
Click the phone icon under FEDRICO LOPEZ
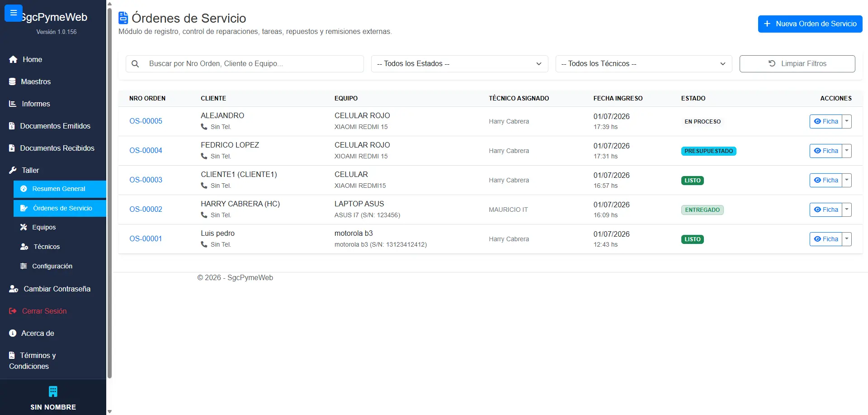[x=204, y=157]
